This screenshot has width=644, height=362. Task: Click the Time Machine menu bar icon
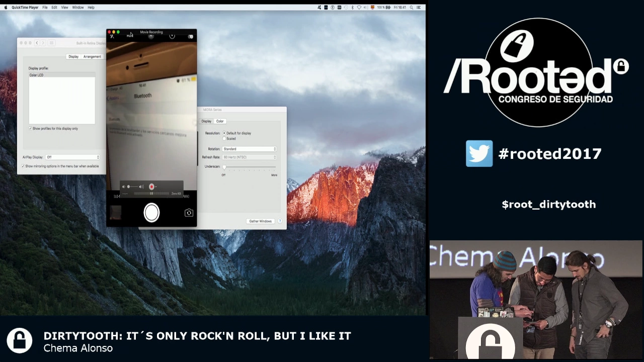(x=346, y=8)
